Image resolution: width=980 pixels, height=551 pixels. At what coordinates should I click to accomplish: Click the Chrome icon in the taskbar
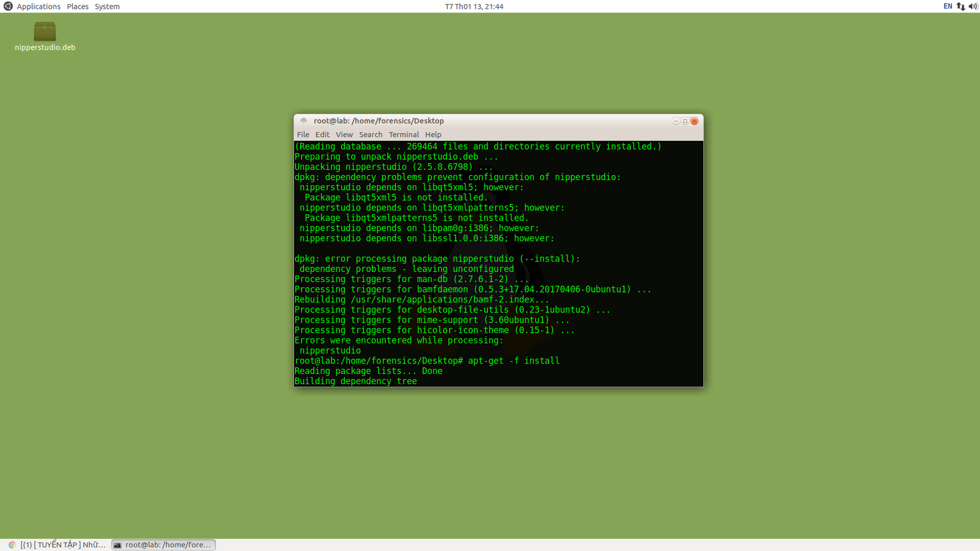pyautogui.click(x=12, y=545)
